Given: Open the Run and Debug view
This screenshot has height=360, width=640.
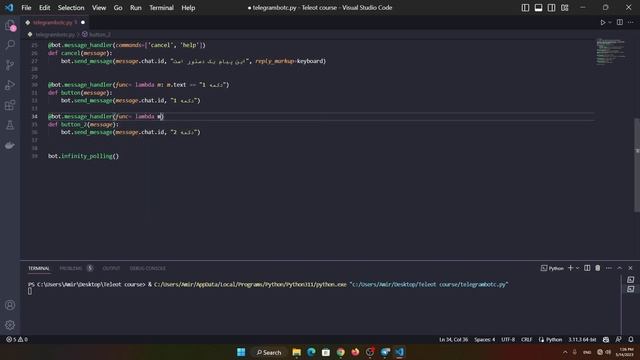Looking at the screenshot, I should point(10,85).
